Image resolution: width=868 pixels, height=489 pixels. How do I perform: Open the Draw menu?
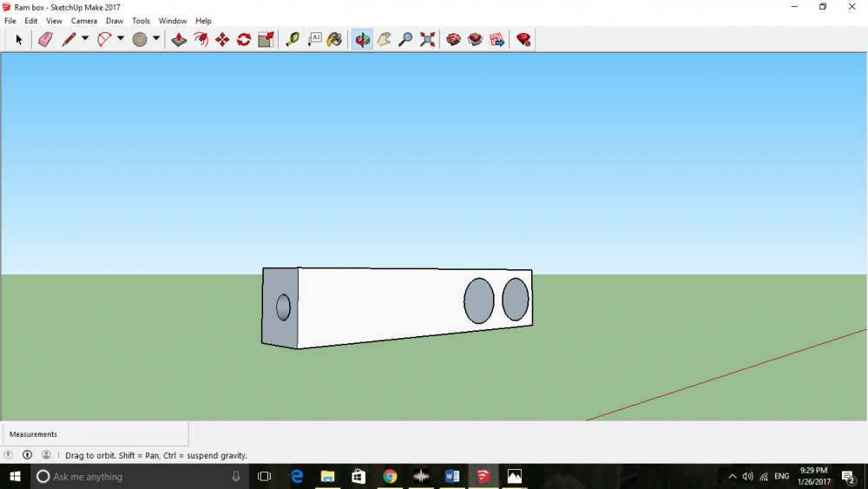(x=115, y=21)
